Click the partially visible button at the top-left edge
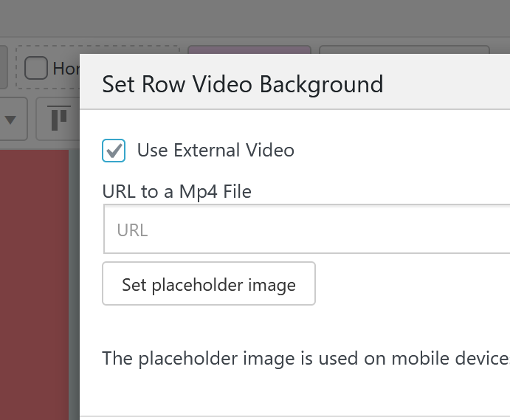 [x=3, y=68]
